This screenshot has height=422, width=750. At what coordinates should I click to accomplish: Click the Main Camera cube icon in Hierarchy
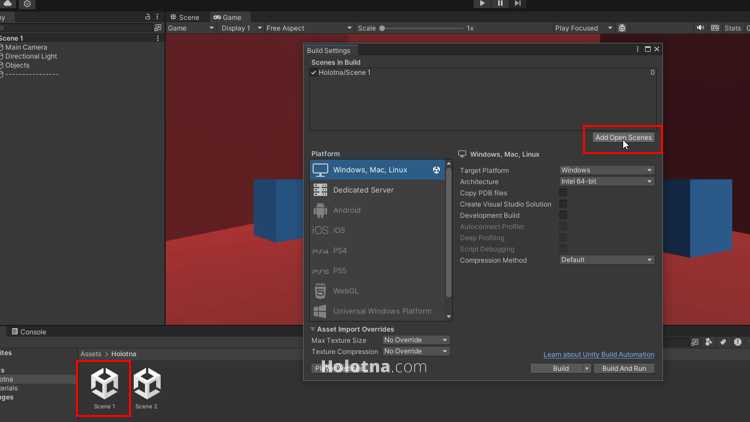(1, 47)
